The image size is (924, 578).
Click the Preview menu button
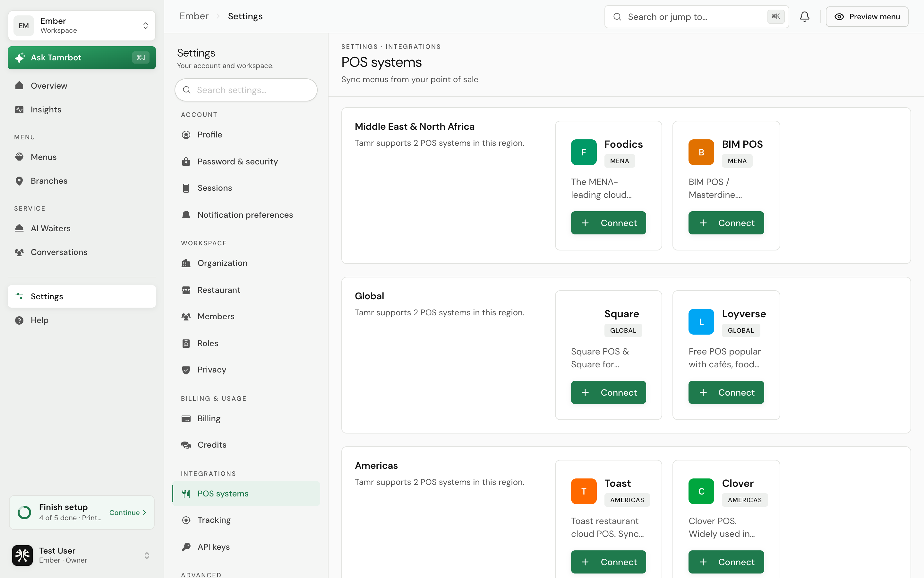pos(867,17)
